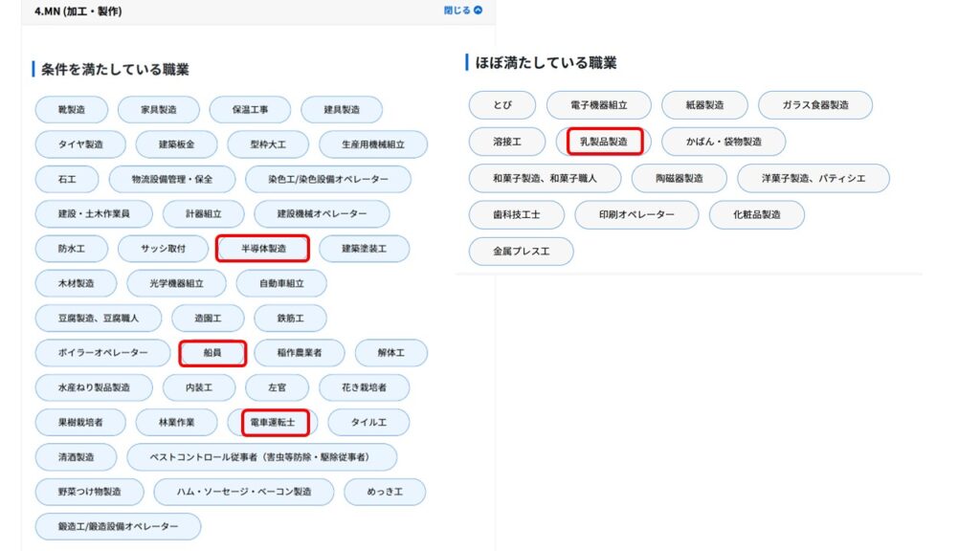
Task: Select ハム・ソーセージ・ベーコン製造 tag
Action: [244, 492]
